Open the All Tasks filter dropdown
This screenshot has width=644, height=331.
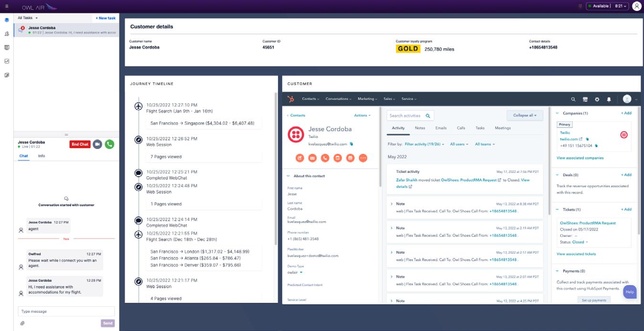pos(28,18)
